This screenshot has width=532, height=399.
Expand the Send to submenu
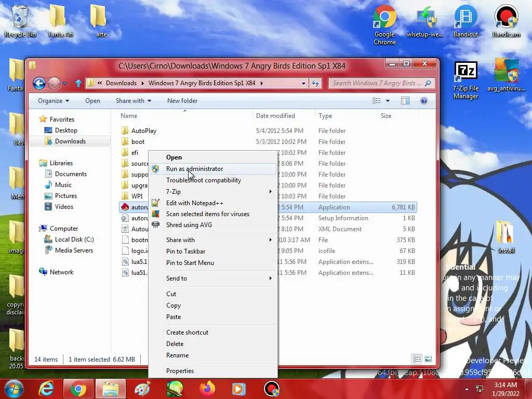click(x=213, y=278)
